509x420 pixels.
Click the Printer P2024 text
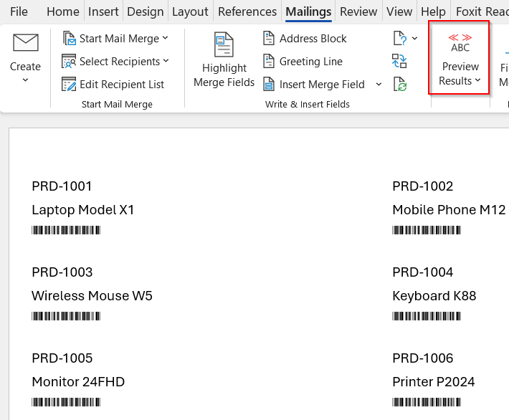(433, 382)
